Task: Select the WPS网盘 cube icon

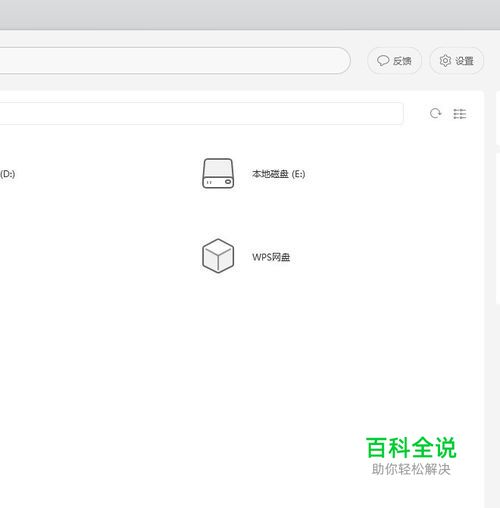Action: [218, 256]
